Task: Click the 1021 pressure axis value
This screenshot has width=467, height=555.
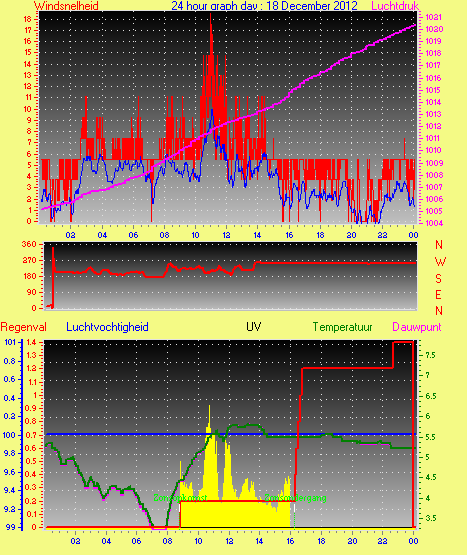Action: click(x=433, y=17)
